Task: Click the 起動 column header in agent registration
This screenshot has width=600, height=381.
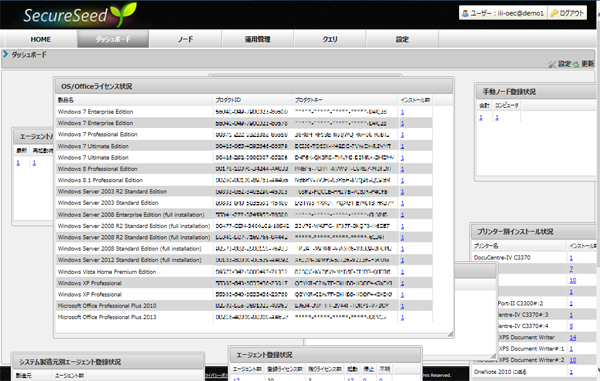Action: (352, 369)
